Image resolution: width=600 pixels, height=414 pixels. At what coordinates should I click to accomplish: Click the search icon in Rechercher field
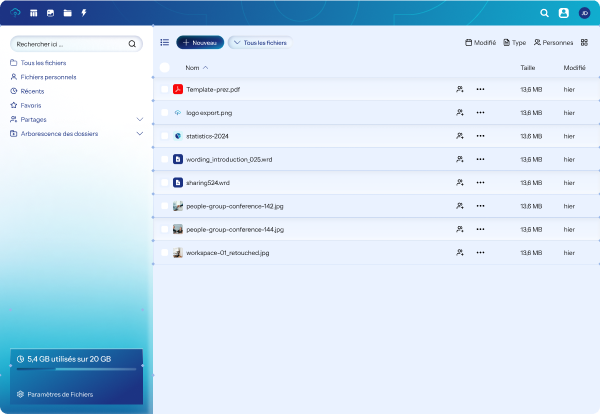pyautogui.click(x=132, y=44)
